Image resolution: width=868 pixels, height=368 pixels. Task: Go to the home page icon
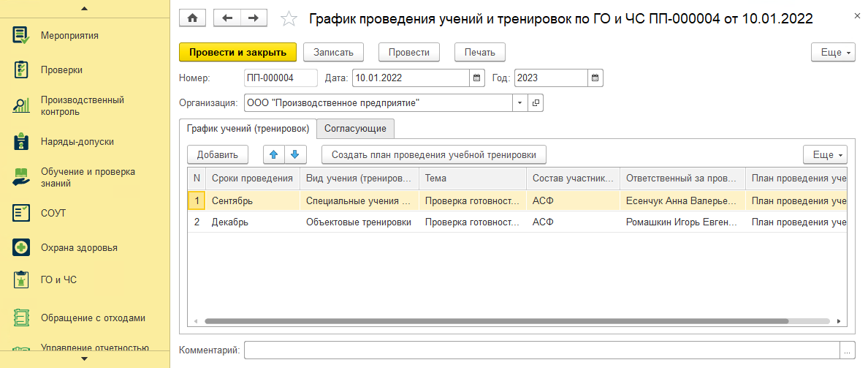click(x=192, y=18)
